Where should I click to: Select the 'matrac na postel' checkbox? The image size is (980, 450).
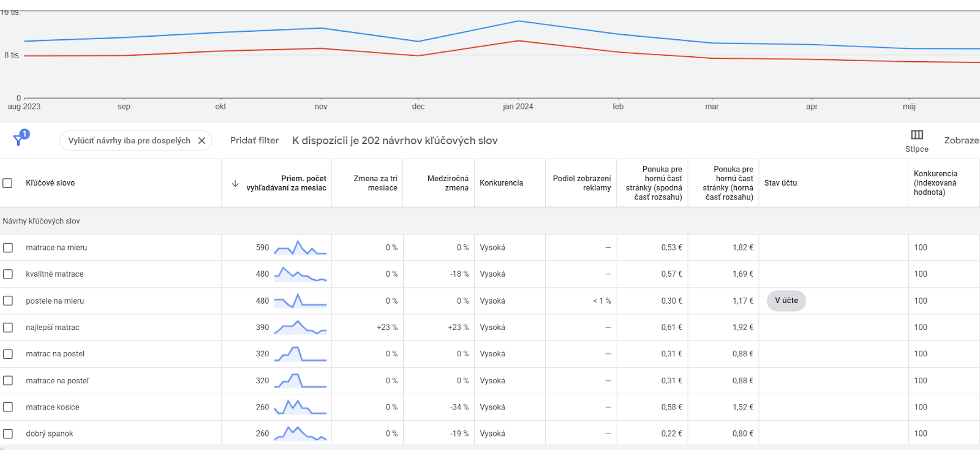click(x=8, y=354)
